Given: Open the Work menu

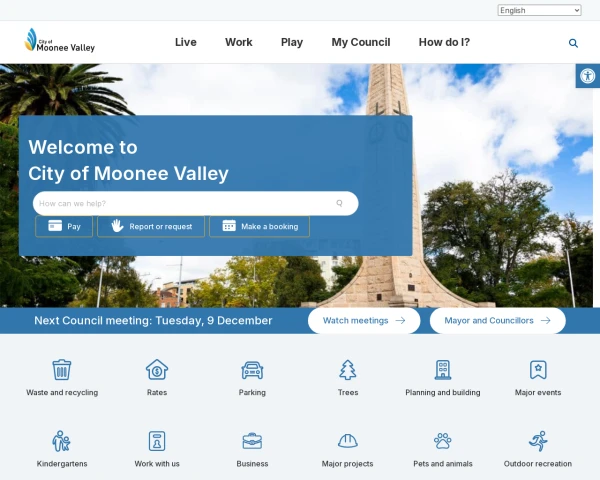Looking at the screenshot, I should click(238, 42).
